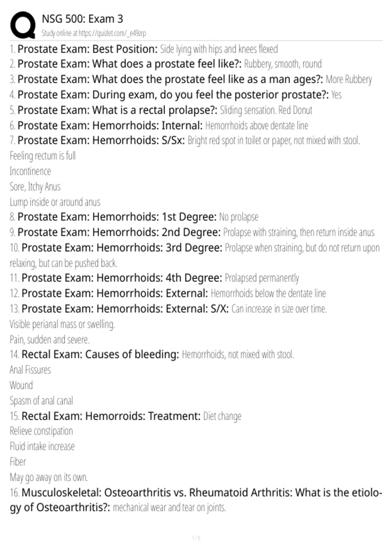Click the answer More Rubbery
Image resolution: width=392 pixels, height=556 pixels.
(349, 79)
